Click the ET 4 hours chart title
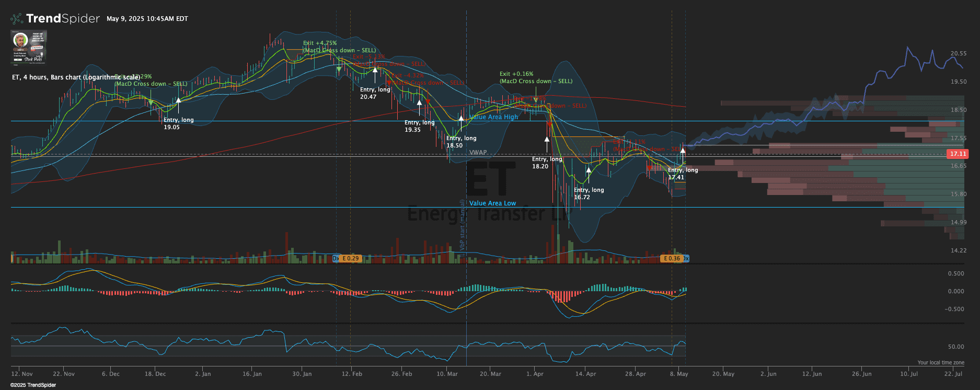The width and height of the screenshot is (980, 390). [x=76, y=77]
